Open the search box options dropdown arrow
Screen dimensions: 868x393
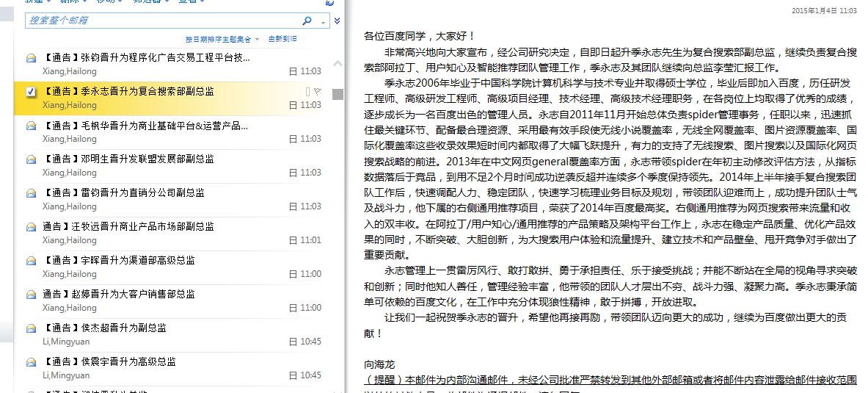pyautogui.click(x=324, y=22)
